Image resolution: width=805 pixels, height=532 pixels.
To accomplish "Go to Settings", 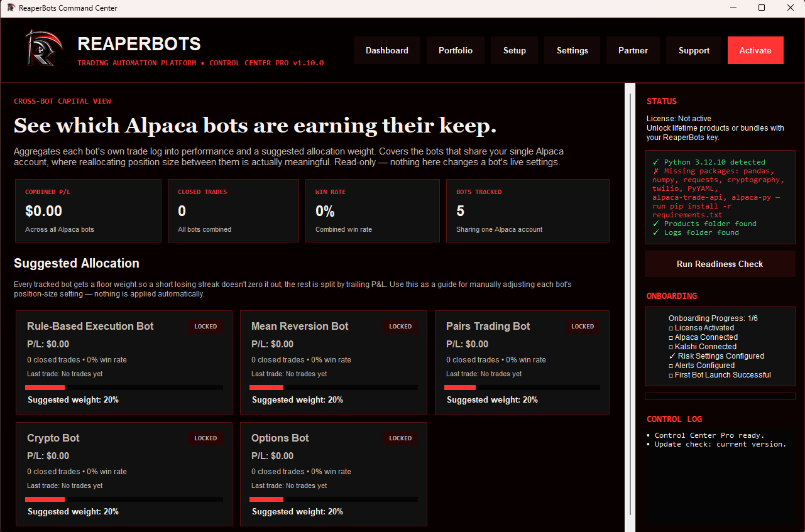I will click(572, 50).
